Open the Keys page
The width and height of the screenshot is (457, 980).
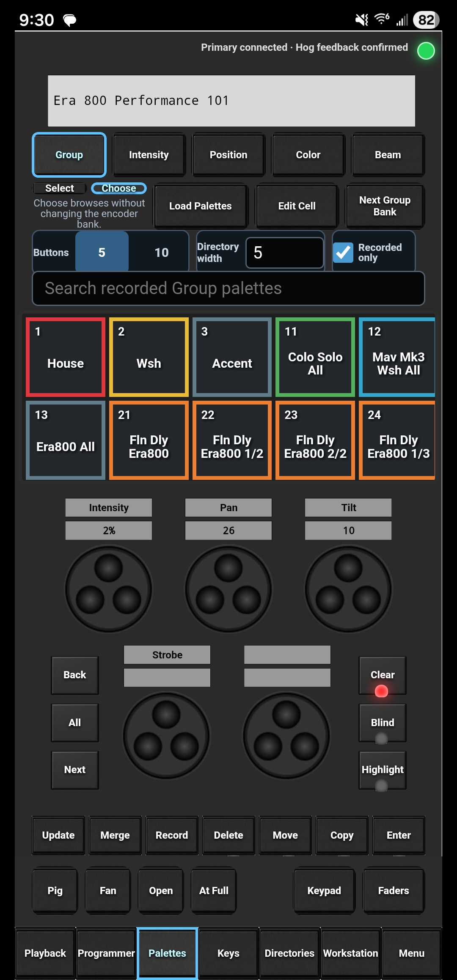coord(228,953)
